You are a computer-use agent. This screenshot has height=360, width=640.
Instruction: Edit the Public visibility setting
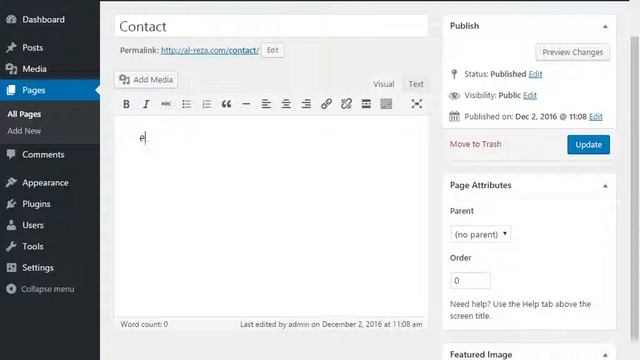click(530, 96)
